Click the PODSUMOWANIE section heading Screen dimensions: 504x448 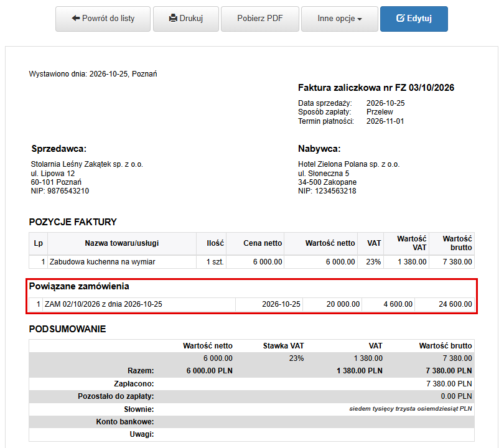(67, 329)
